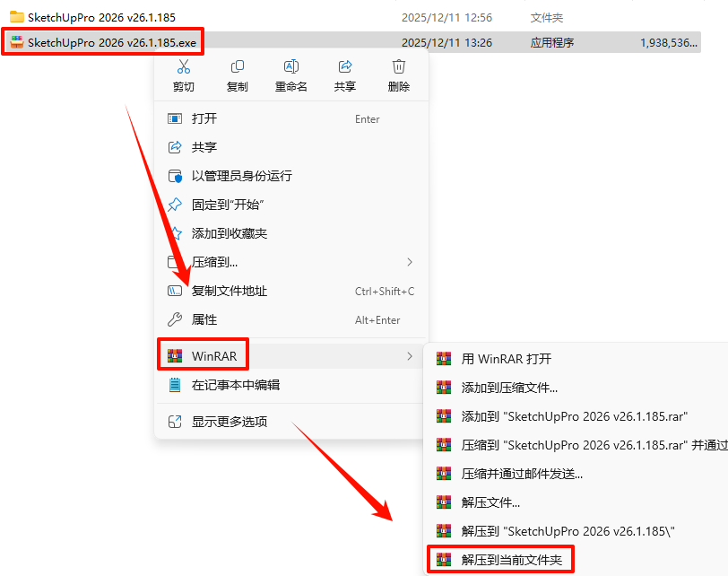Screen dimensions: 728x576
Task: Expand the WinRAR submenu chevron
Action: [x=410, y=356]
